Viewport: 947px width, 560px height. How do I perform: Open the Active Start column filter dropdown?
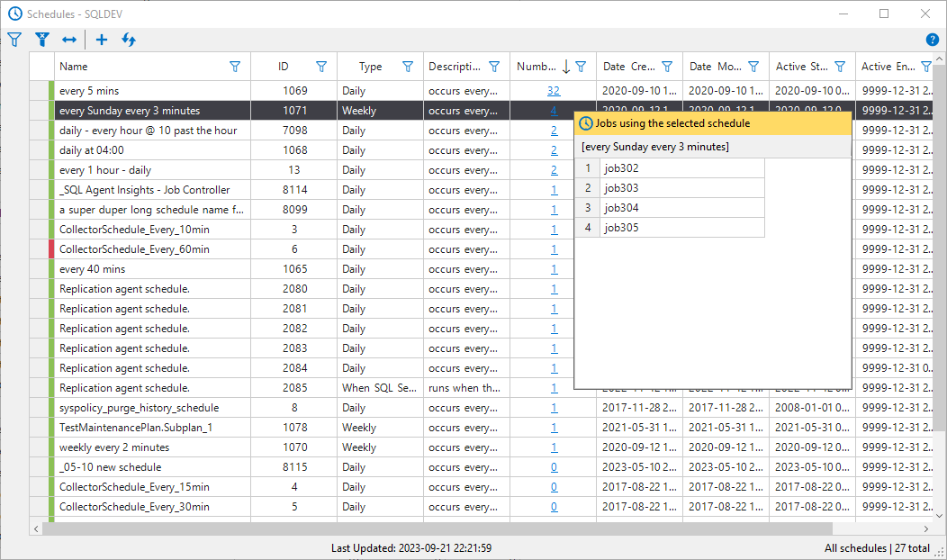[x=840, y=67]
